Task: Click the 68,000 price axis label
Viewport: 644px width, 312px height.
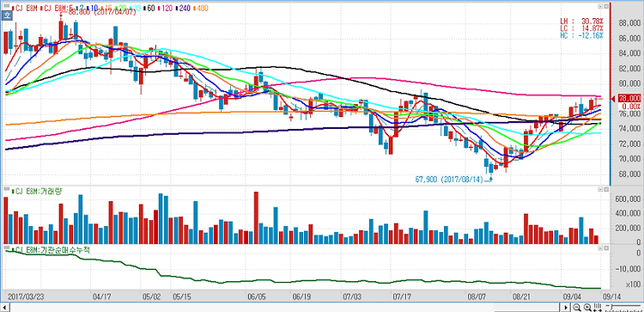Action: coord(629,174)
